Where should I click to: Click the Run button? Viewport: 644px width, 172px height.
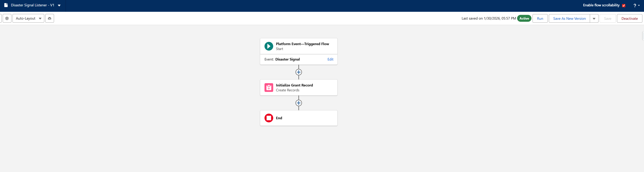click(x=540, y=18)
